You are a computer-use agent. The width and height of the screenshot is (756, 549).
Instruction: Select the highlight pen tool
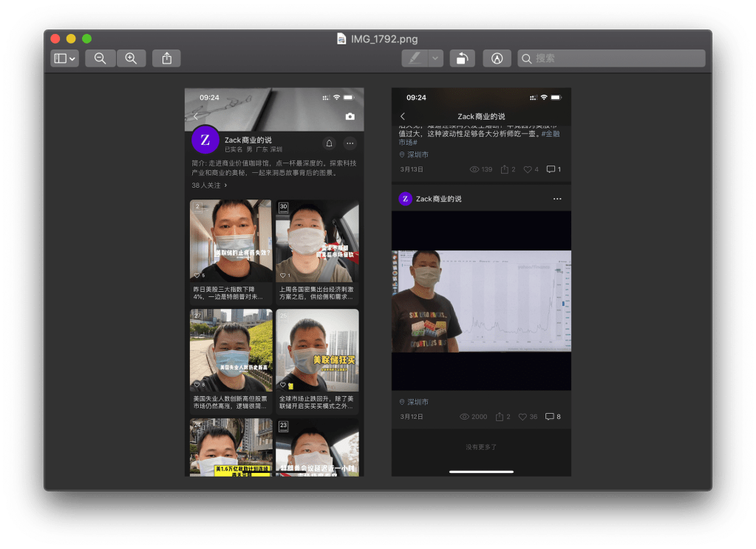[415, 58]
